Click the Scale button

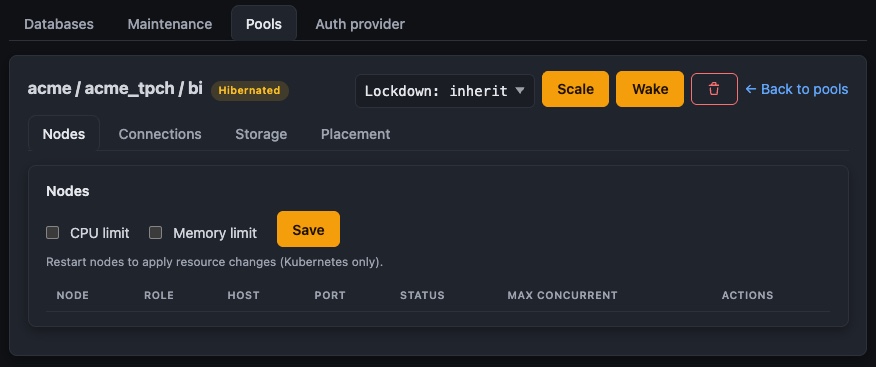pos(575,89)
